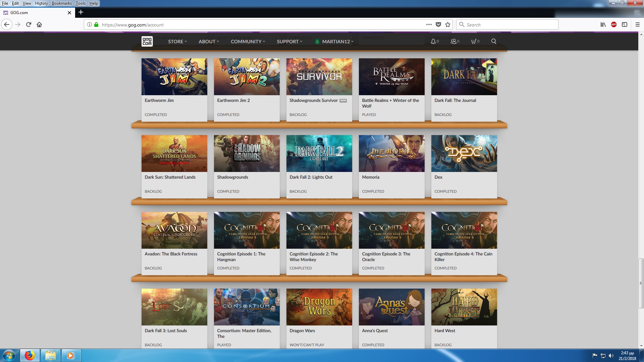Open the Help menu

coord(94,3)
